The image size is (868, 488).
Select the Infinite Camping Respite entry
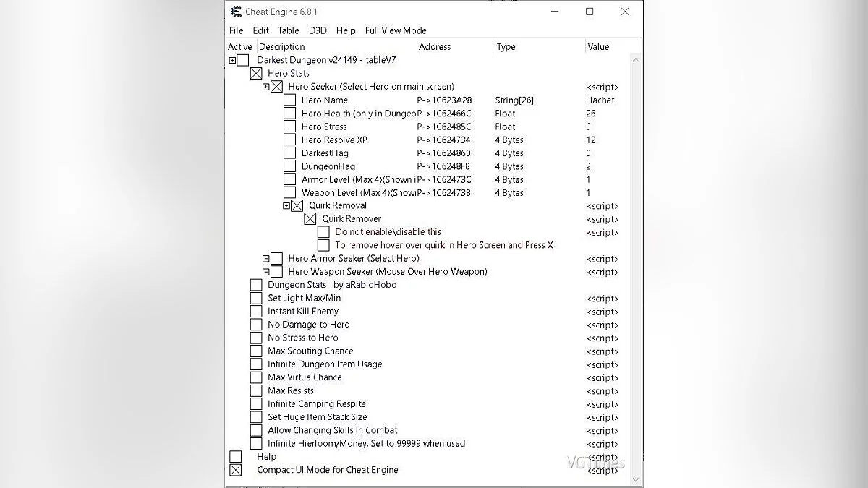pyautogui.click(x=316, y=404)
